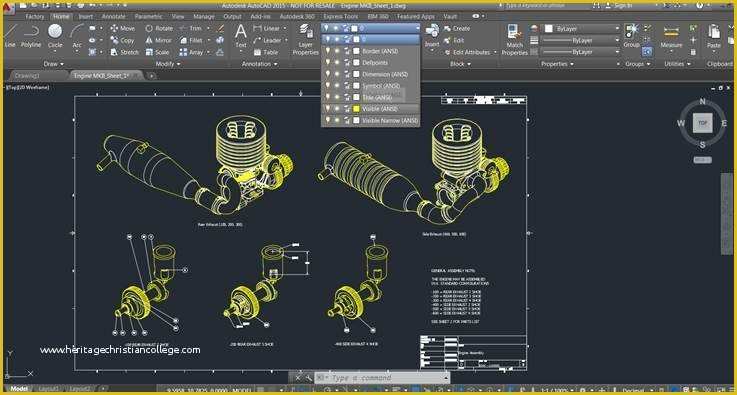Click the Array tool
This screenshot has height=395, width=737.
pyautogui.click(x=191, y=52)
